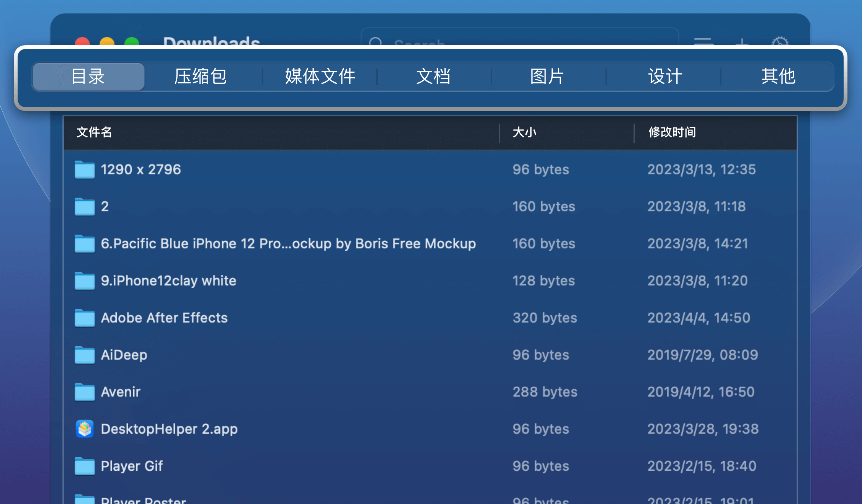Show the 图片 tab
Viewport: 862px width, 504px height.
[x=547, y=77]
